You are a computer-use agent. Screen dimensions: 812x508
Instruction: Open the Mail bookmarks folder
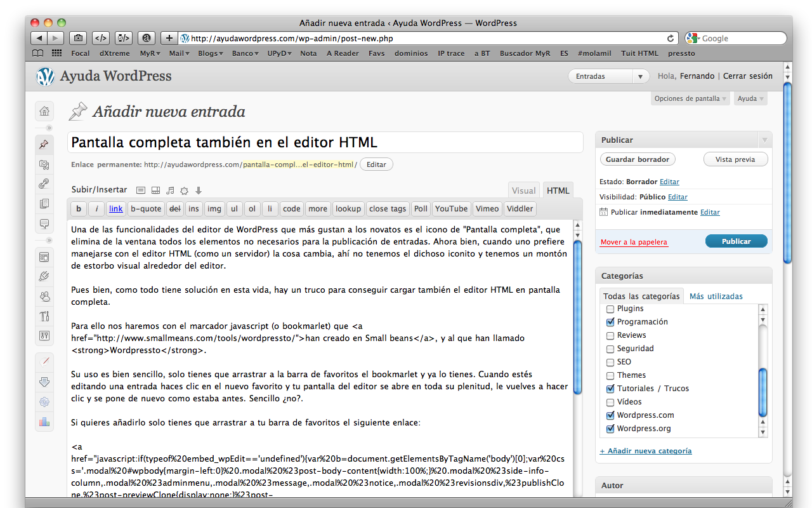(179, 53)
